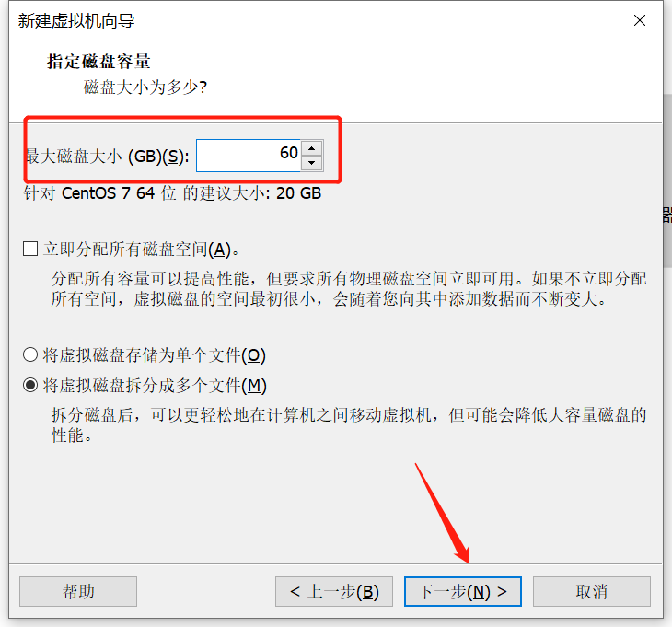
Task: Click the 将虚拟磁盘存储为单个文件(O) label text
Action: tap(155, 355)
